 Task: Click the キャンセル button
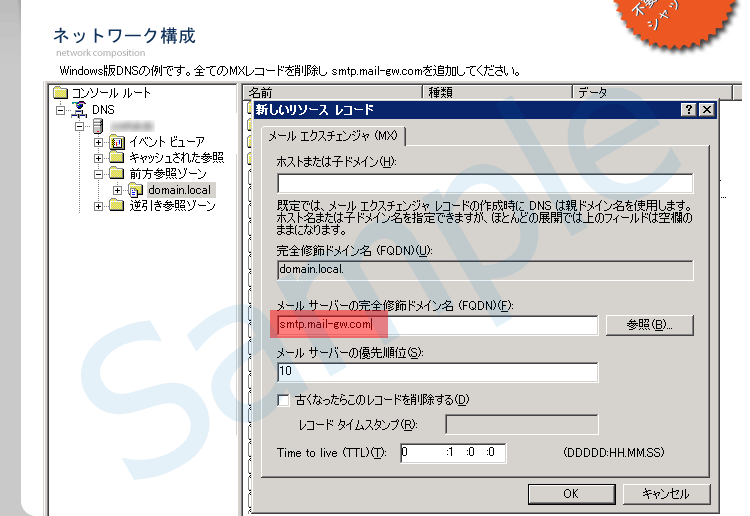665,494
